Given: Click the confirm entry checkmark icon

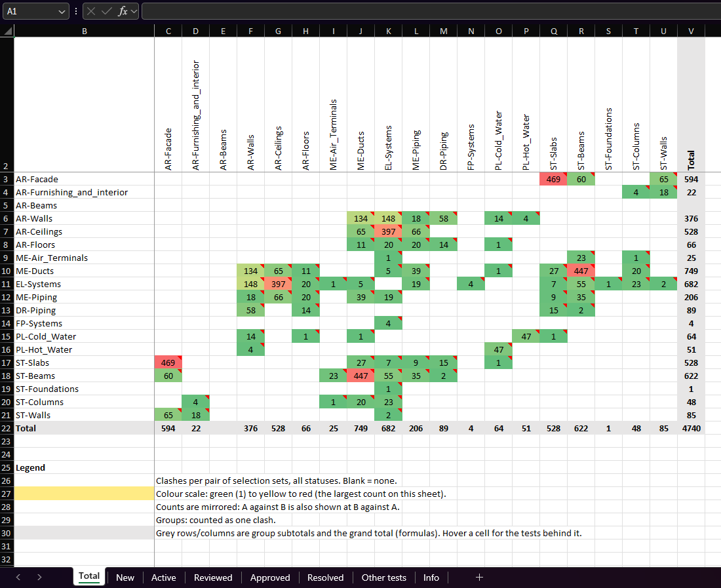Looking at the screenshot, I should tap(107, 11).
